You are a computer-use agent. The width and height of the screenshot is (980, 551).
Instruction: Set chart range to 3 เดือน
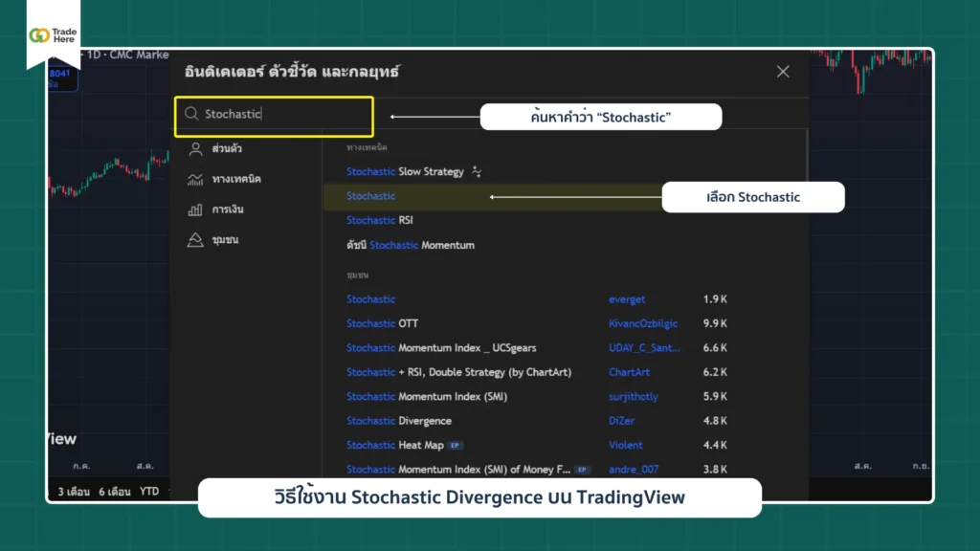pos(74,492)
